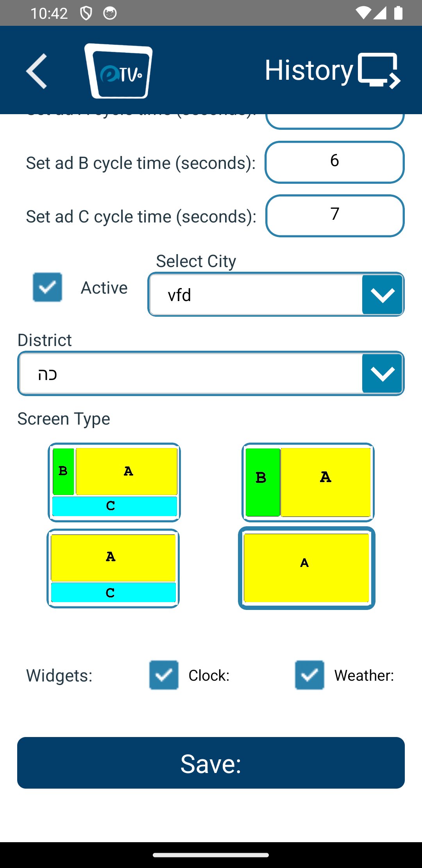The width and height of the screenshot is (422, 868).
Task: Expand the District dropdown arrow
Action: point(383,373)
